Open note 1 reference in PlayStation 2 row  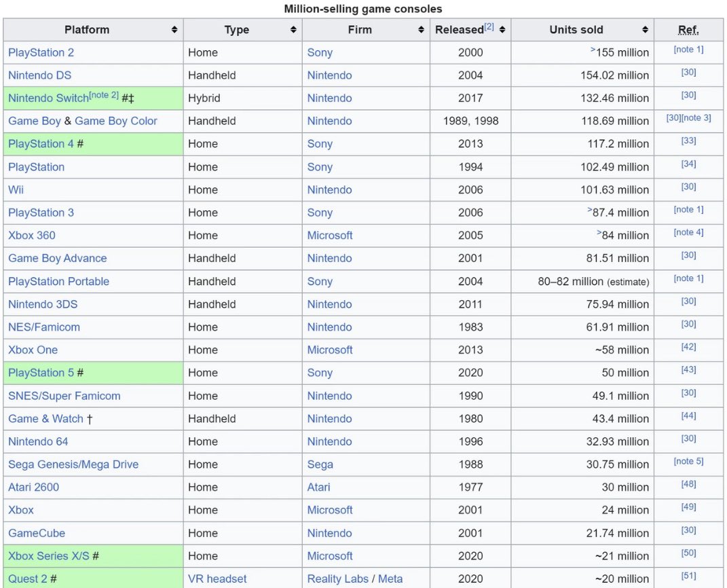pos(688,50)
